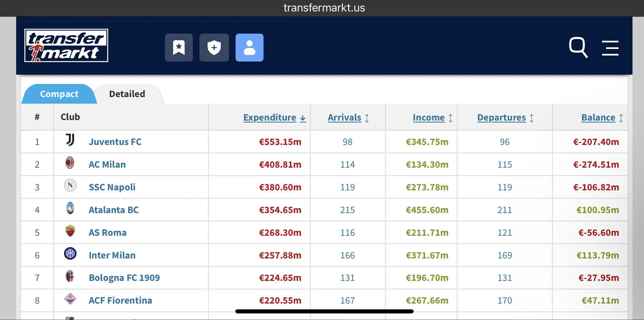Screen dimensions: 644x320
Task: Open the hamburger menu
Action: (x=610, y=48)
